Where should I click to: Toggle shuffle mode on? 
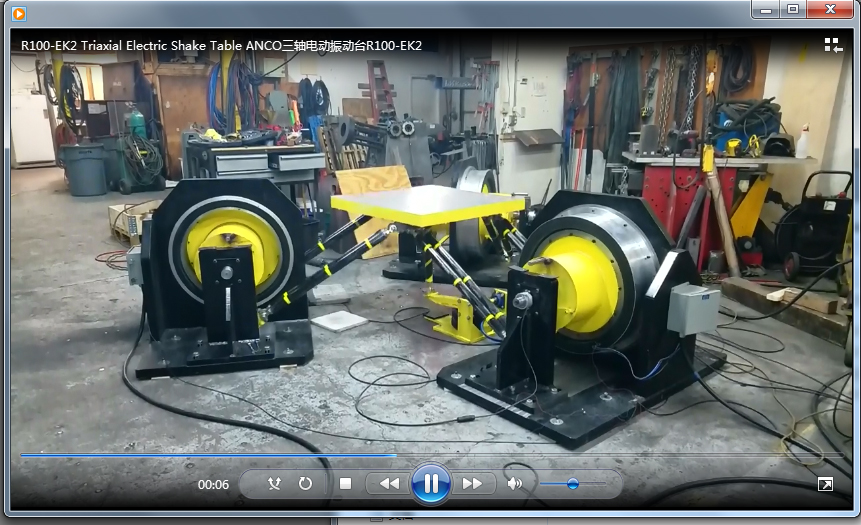[275, 484]
